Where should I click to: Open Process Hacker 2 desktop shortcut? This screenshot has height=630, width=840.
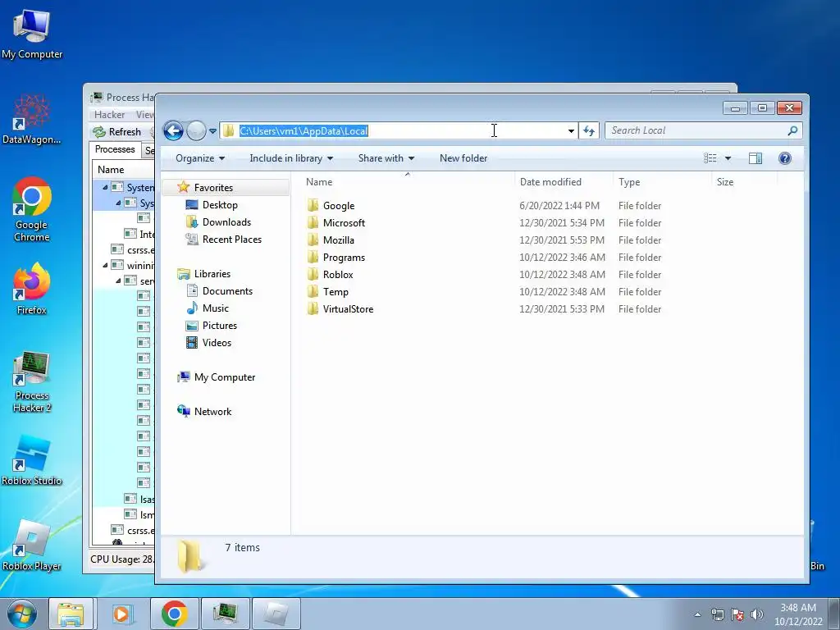(x=32, y=381)
